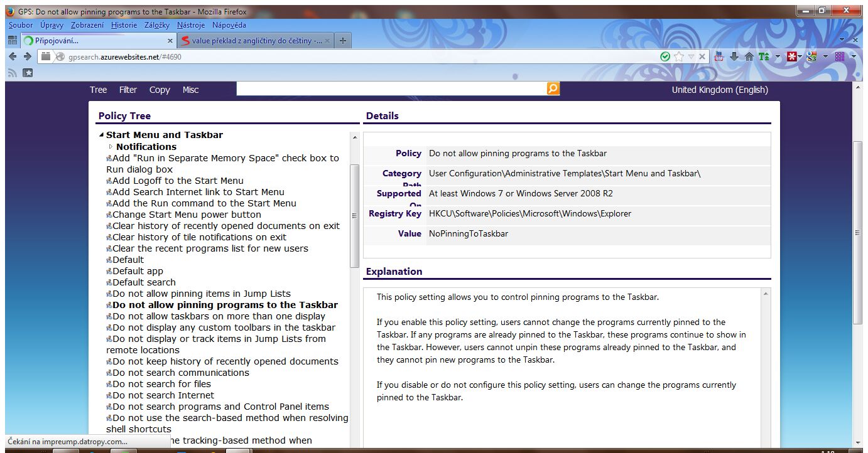Click icon beside 'Change Start Menu power button'
This screenshot has width=868, height=453.
(109, 215)
